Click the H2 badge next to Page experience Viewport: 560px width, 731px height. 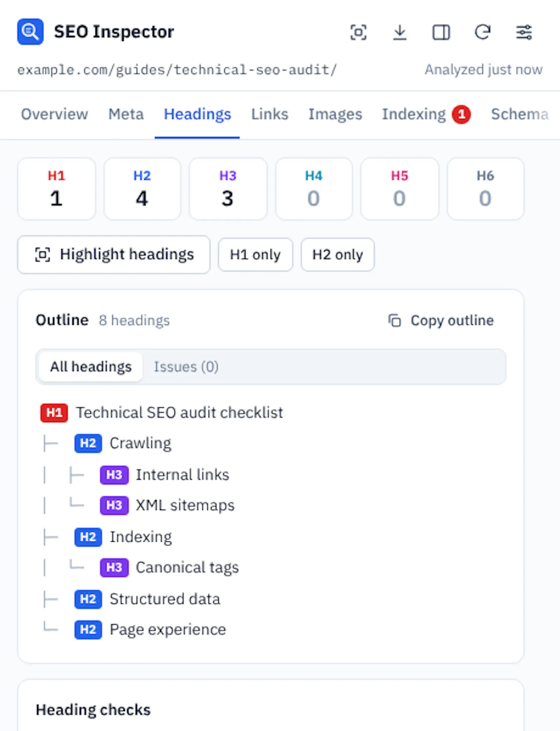(88, 630)
